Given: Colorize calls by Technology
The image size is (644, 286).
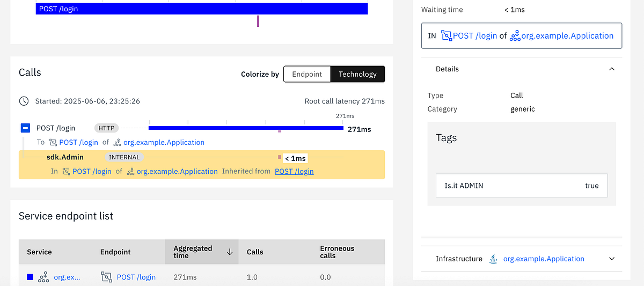Looking at the screenshot, I should tap(358, 74).
